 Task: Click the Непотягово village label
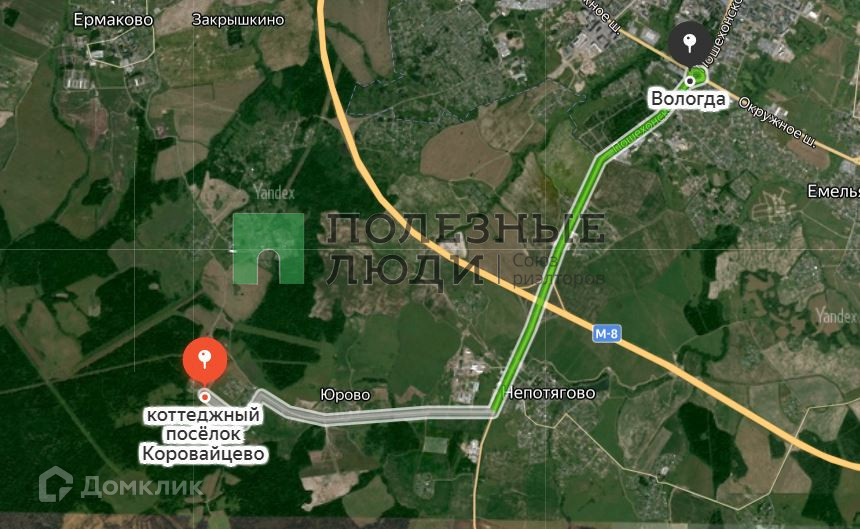click(549, 393)
